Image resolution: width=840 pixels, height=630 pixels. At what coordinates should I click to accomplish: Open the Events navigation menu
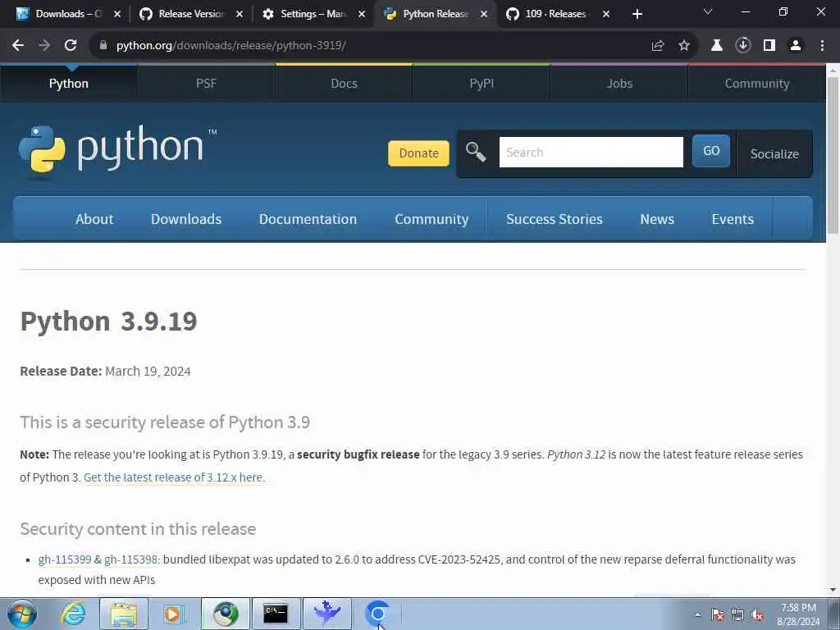click(x=733, y=219)
